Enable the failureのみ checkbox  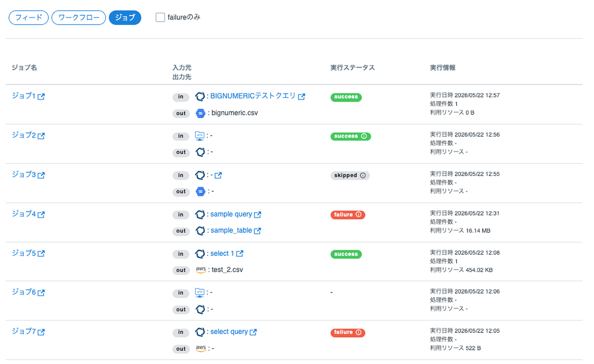point(160,17)
